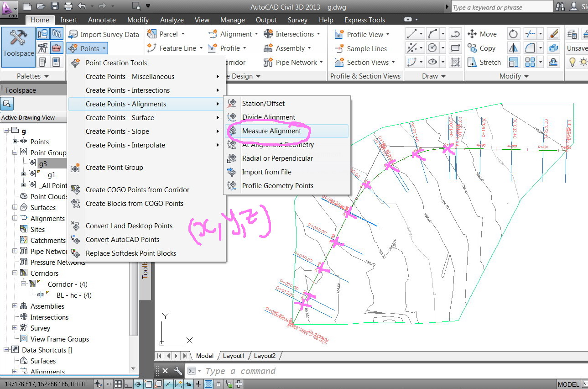Click the Scale tool icon

pyautogui.click(x=514, y=63)
